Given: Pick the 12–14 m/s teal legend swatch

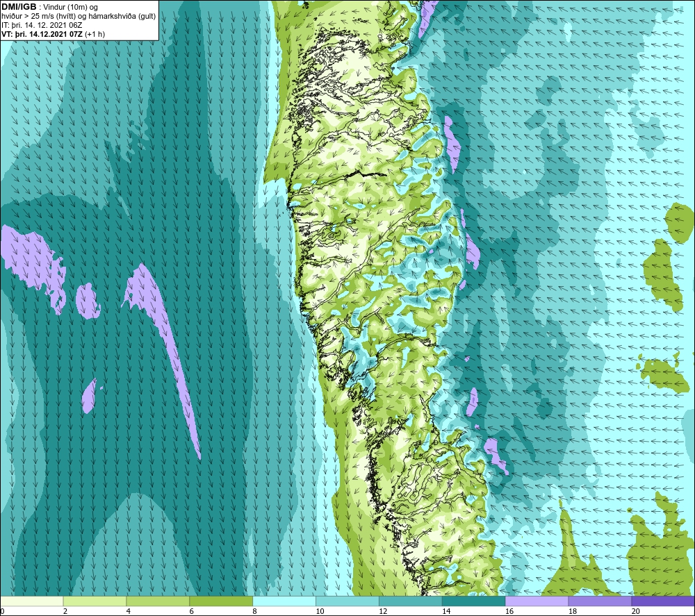Looking at the screenshot, I should (411, 601).
